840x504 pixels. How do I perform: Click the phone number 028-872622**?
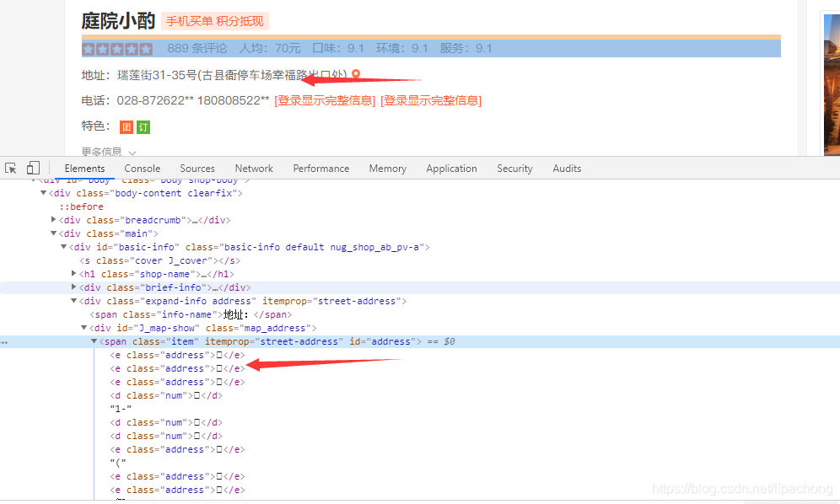pos(155,100)
